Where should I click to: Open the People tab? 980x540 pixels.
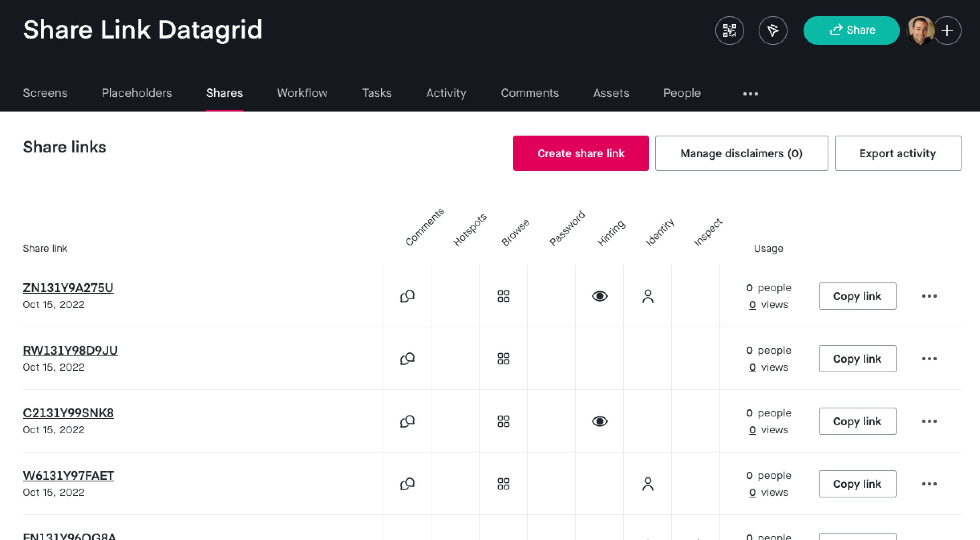[682, 93]
